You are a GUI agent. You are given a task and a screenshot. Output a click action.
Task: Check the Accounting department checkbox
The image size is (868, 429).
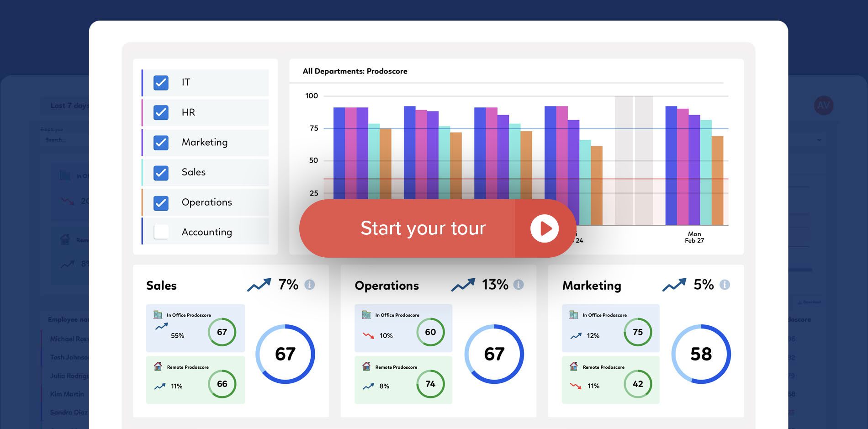161,232
